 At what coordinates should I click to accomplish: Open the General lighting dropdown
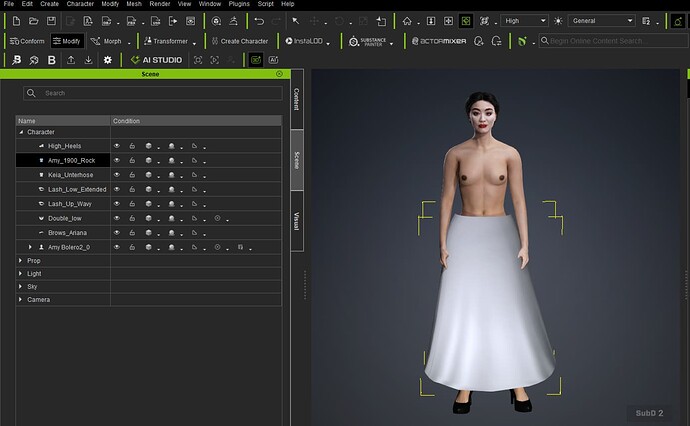pyautogui.click(x=601, y=21)
